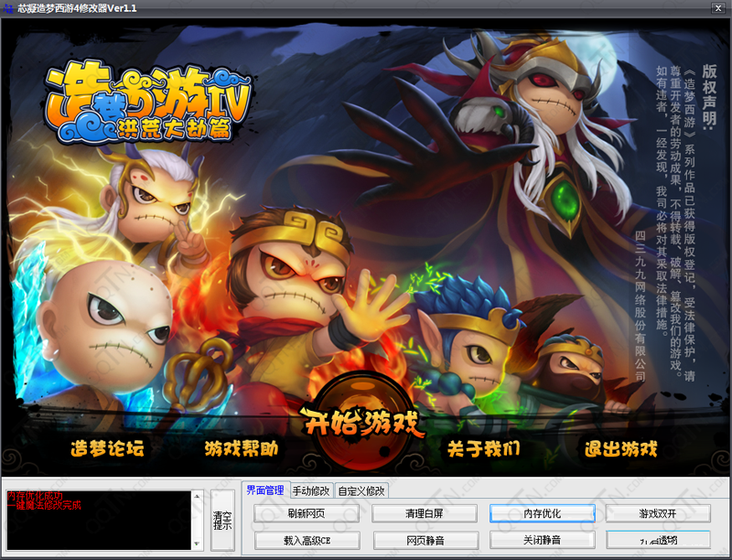Mute the webpage with 网页静音
This screenshot has height=560, width=732.
point(425,541)
